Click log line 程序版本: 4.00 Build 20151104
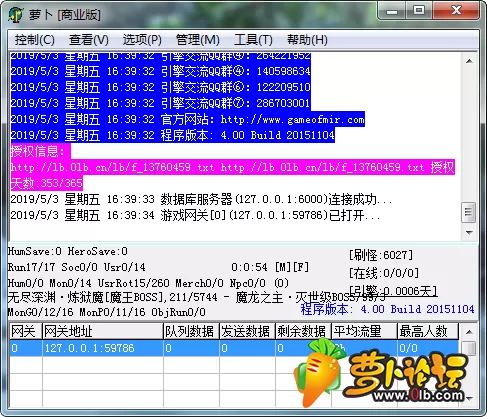Screen dimensions: 487x417 (x=173, y=135)
